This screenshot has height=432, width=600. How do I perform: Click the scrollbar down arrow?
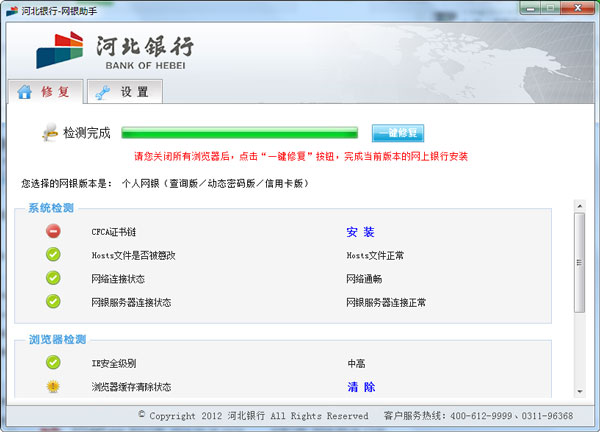point(579,393)
